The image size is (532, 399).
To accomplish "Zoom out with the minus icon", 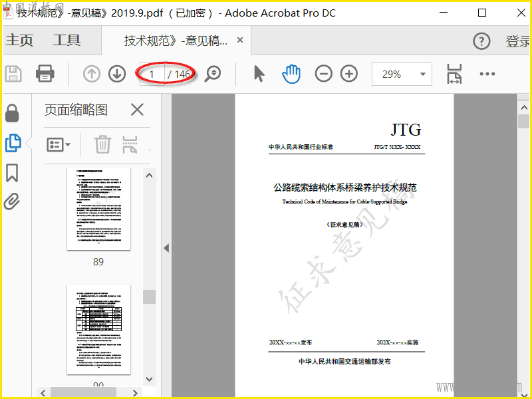I will tap(323, 74).
